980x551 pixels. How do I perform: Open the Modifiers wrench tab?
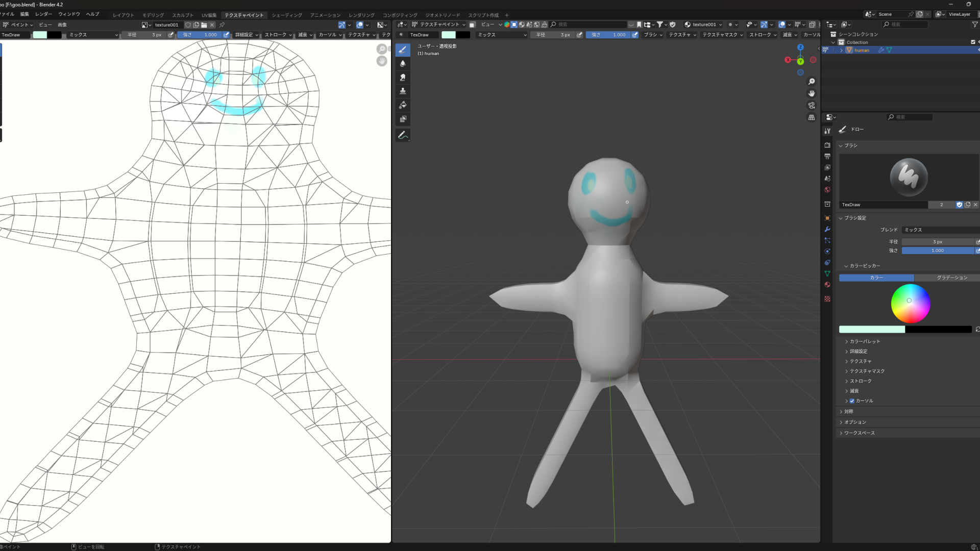[x=827, y=229]
